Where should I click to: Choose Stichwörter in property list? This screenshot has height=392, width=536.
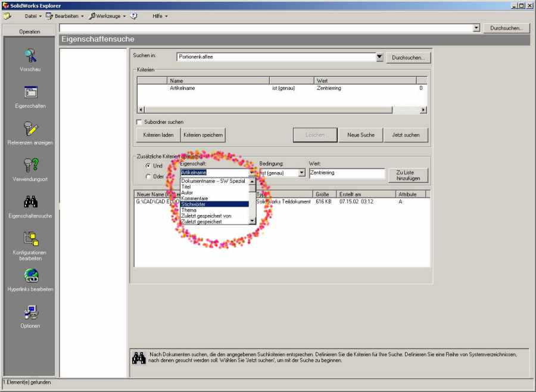coord(214,204)
